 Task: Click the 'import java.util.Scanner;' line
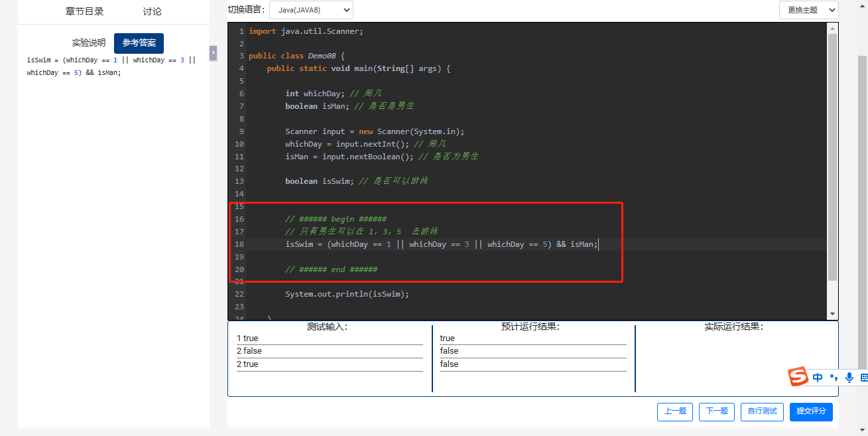(306, 31)
